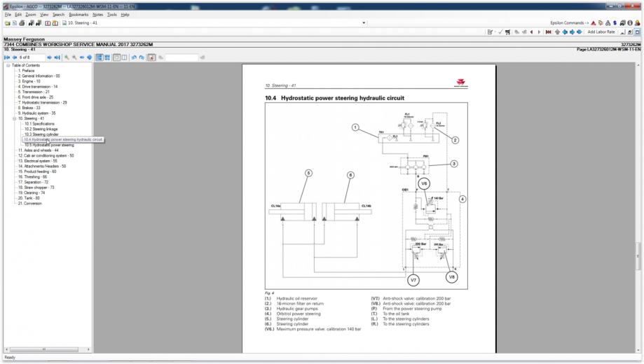Open the File menu

(8, 15)
